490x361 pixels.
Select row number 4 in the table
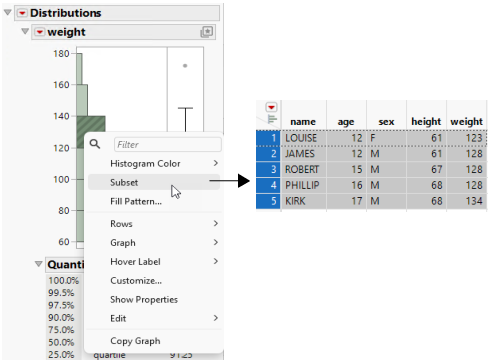coord(268,185)
